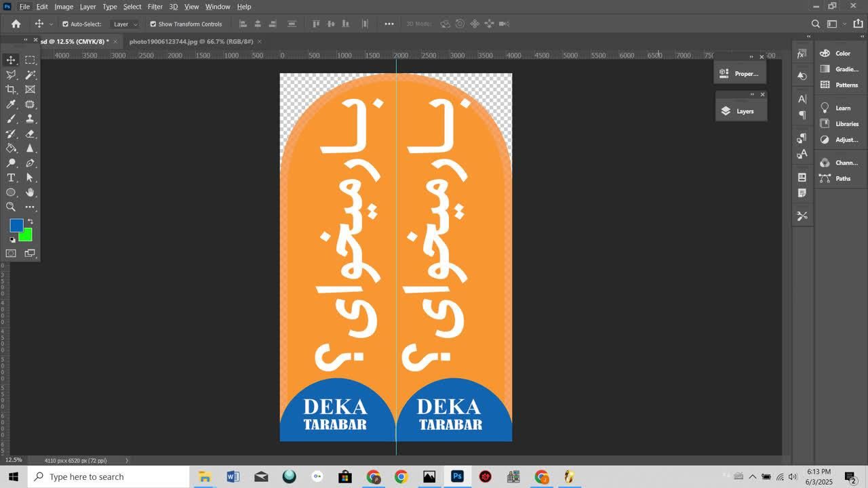The height and width of the screenshot is (488, 868).
Task: Open the Paths panel
Action: (x=841, y=178)
